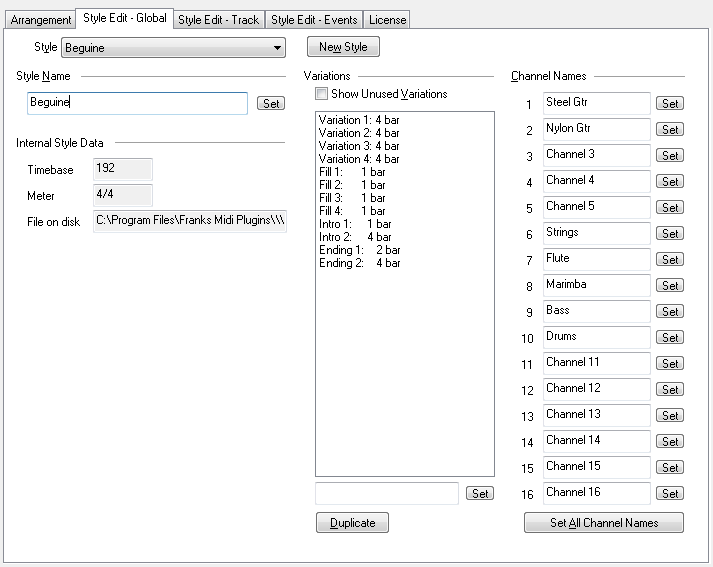Click Set next to Channel 11
Screen dimensions: 713x567
tap(670, 364)
